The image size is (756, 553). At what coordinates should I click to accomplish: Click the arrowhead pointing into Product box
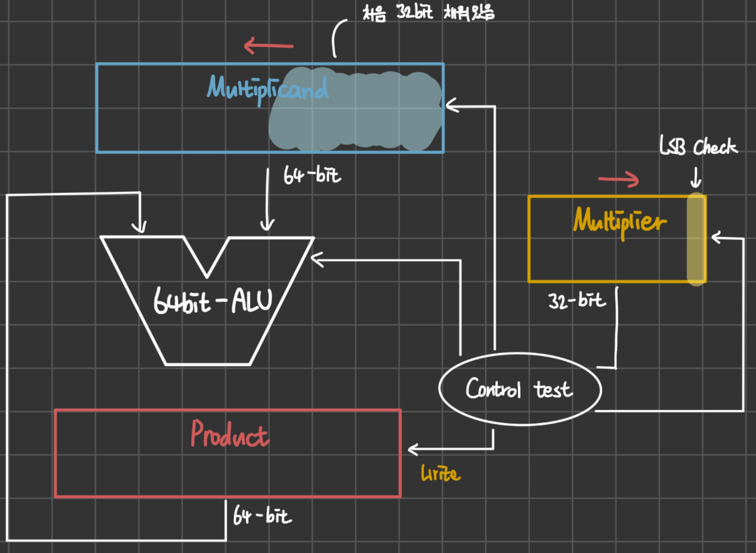pyautogui.click(x=414, y=449)
